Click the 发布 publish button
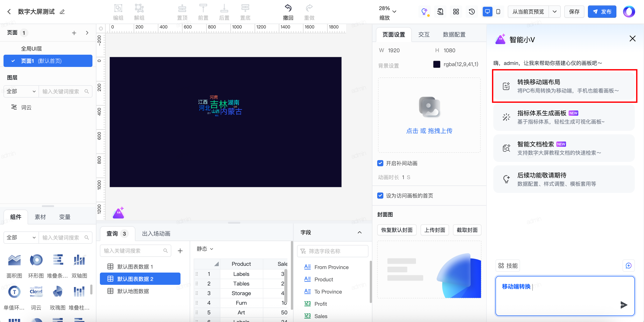The image size is (644, 322). click(602, 12)
